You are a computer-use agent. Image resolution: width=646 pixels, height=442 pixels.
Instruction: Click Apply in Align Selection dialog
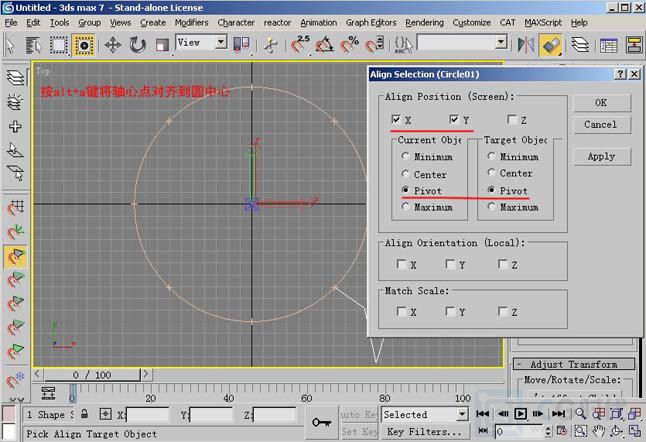click(602, 157)
